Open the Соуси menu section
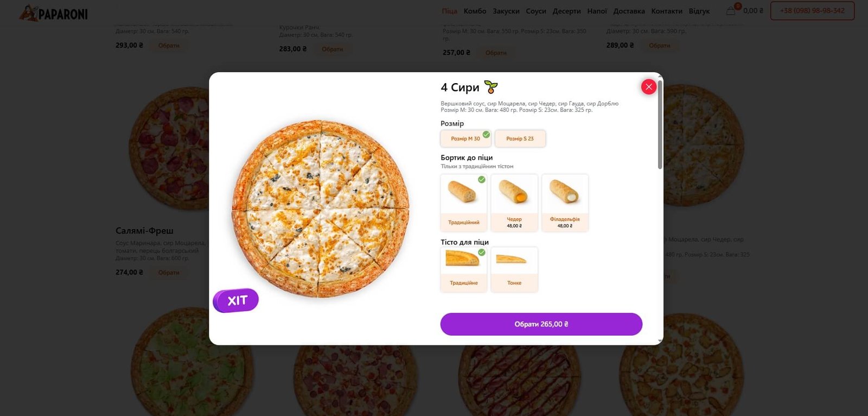Image resolution: width=868 pixels, height=416 pixels. pyautogui.click(x=535, y=11)
